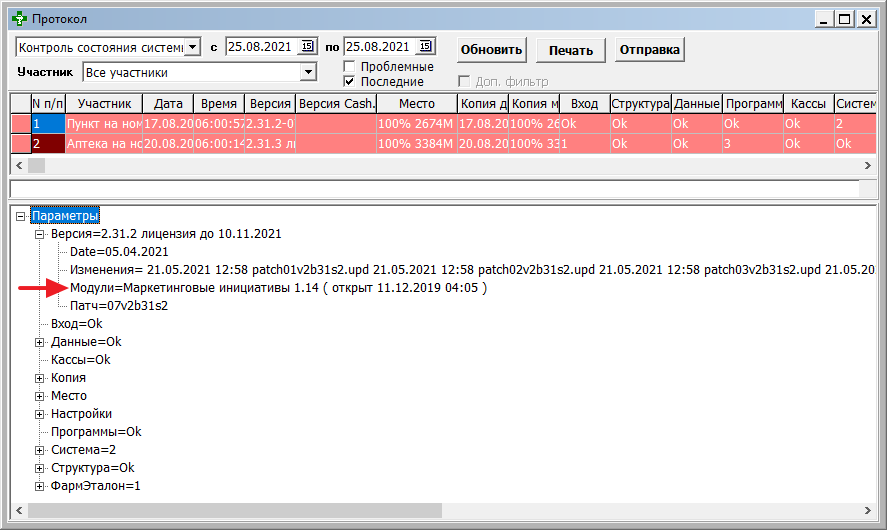The width and height of the screenshot is (887, 530).
Task: Expand the ФармЭталон=1 tree node
Action: pyautogui.click(x=40, y=486)
